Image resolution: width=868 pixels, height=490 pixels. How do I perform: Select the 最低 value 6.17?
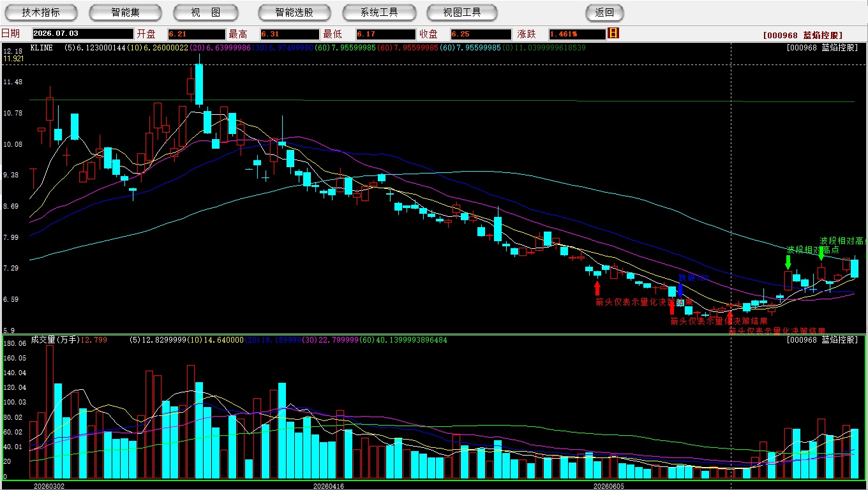[x=386, y=34]
